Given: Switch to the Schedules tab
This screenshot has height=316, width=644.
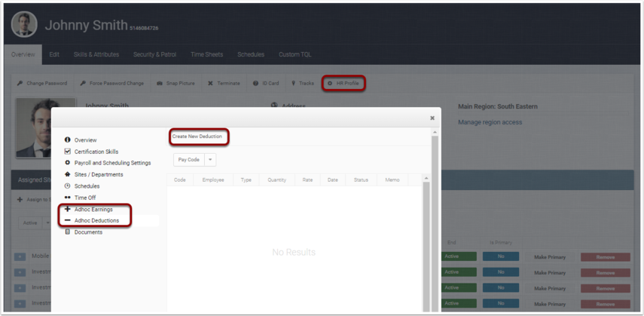Looking at the screenshot, I should 251,54.
